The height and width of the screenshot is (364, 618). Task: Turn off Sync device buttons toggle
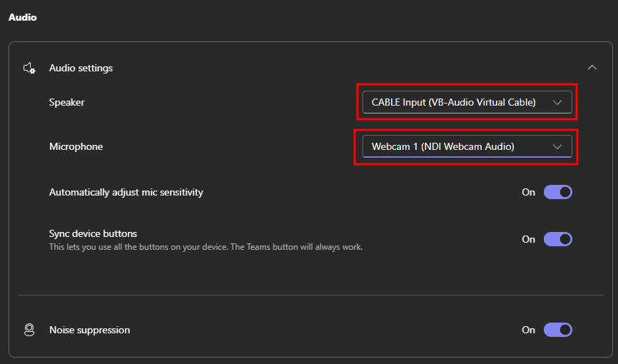(x=557, y=239)
